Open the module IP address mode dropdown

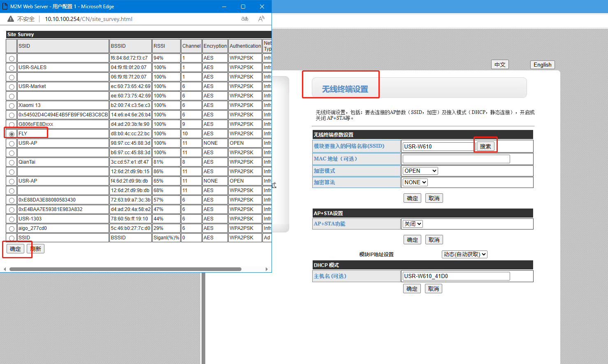point(464,254)
